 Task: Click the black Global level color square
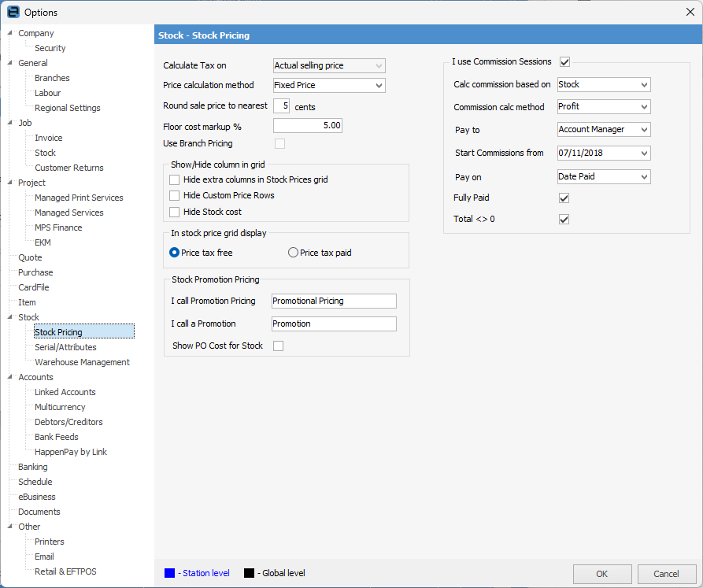[x=249, y=573]
